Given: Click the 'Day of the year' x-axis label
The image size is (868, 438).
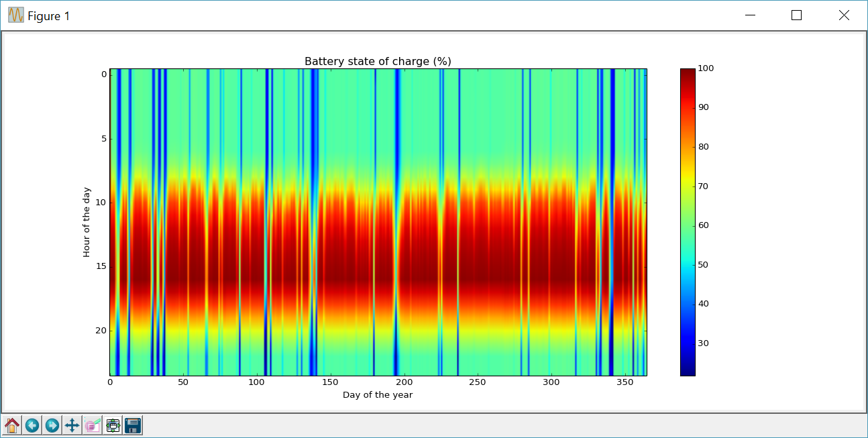Looking at the screenshot, I should pos(378,395).
